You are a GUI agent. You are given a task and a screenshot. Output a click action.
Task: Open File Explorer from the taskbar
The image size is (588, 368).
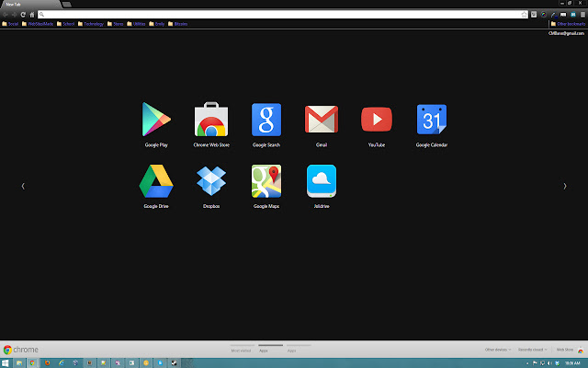(18, 363)
